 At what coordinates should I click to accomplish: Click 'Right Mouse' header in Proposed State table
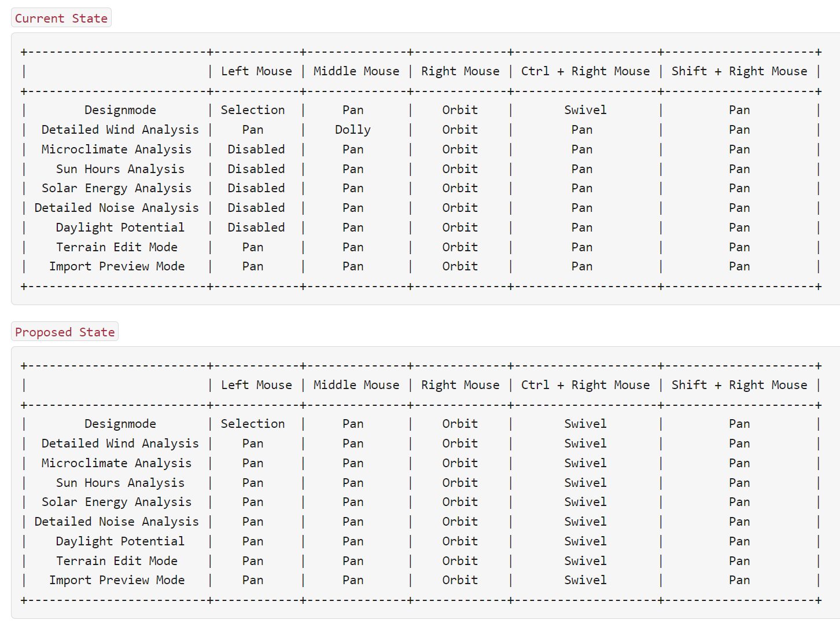click(x=460, y=385)
